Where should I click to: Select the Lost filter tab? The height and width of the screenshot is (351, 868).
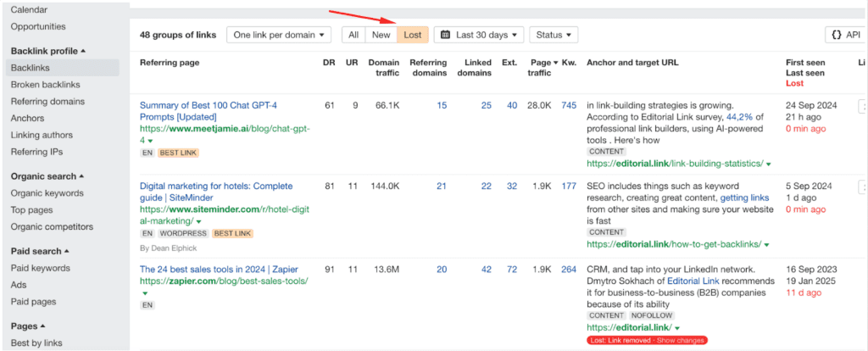tap(413, 35)
